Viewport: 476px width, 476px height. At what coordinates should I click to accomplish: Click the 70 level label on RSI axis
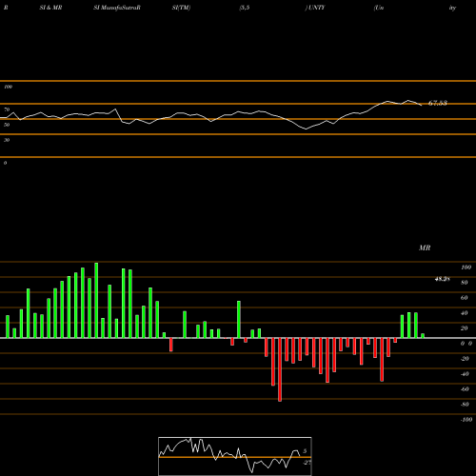7,109
